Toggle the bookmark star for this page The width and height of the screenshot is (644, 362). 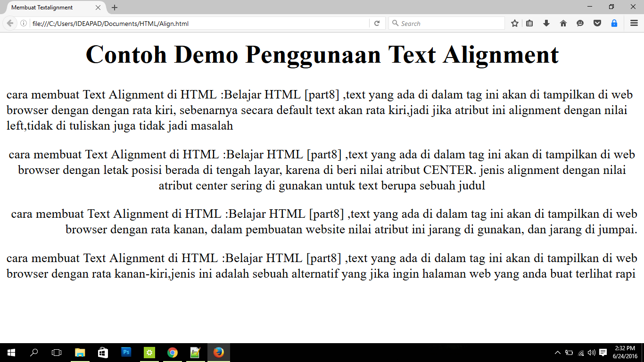[514, 23]
